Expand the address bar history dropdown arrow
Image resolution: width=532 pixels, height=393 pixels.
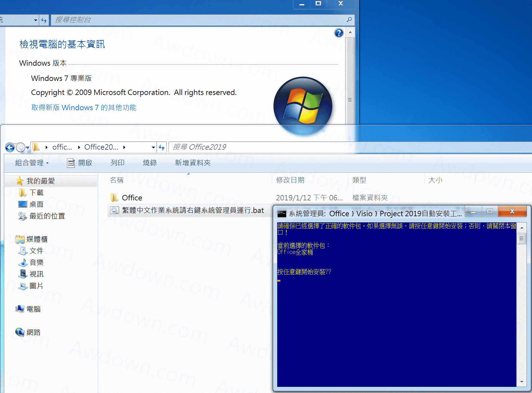[x=153, y=147]
